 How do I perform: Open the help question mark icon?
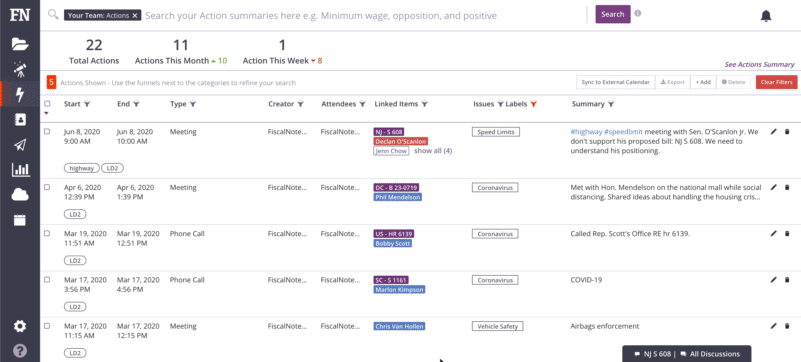point(19,351)
